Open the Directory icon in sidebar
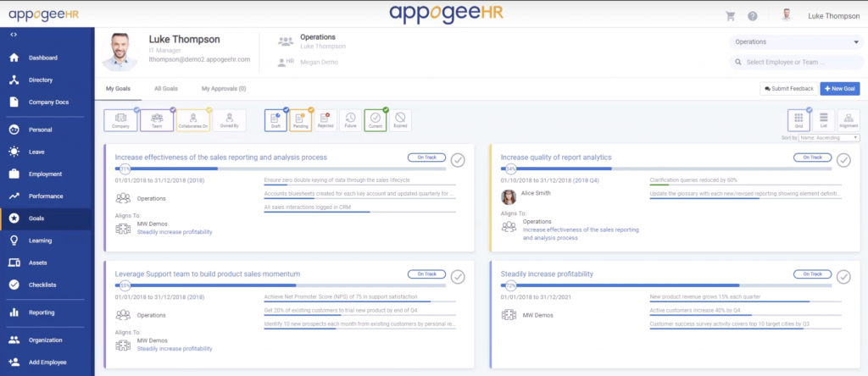 tap(14, 80)
